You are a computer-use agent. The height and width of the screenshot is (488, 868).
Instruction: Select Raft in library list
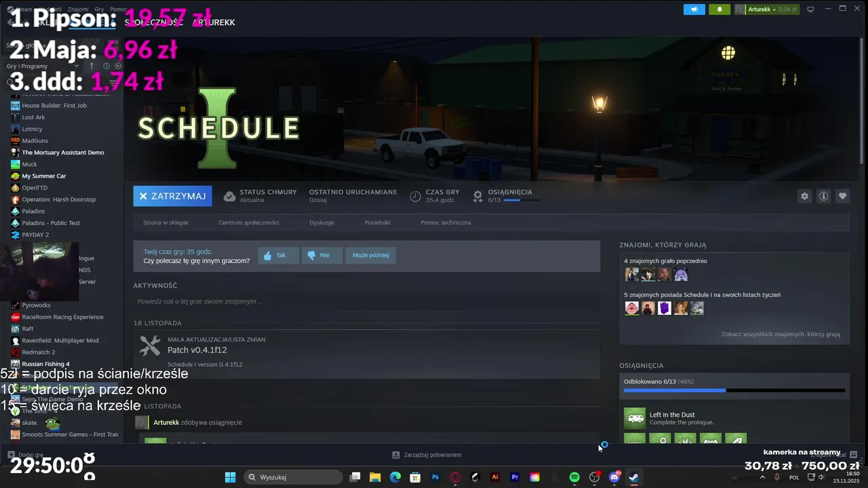click(28, 329)
